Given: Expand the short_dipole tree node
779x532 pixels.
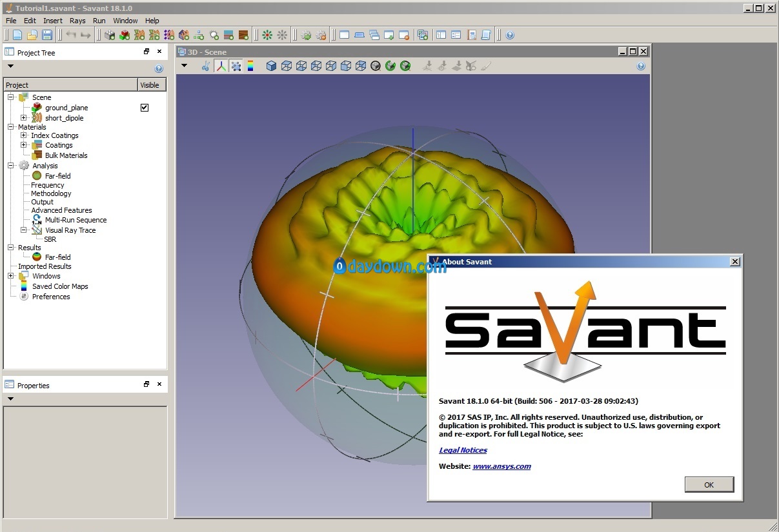Looking at the screenshot, I should click(x=24, y=118).
